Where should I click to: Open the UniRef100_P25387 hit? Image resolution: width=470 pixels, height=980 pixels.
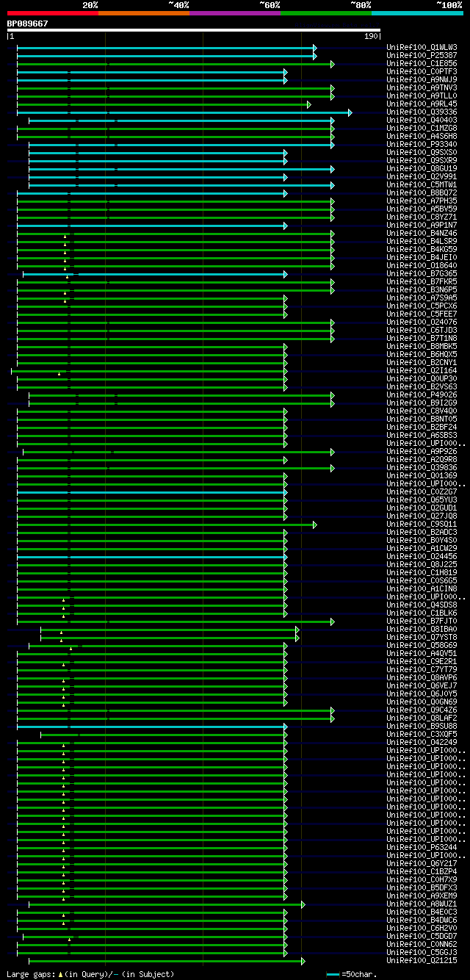click(x=422, y=55)
